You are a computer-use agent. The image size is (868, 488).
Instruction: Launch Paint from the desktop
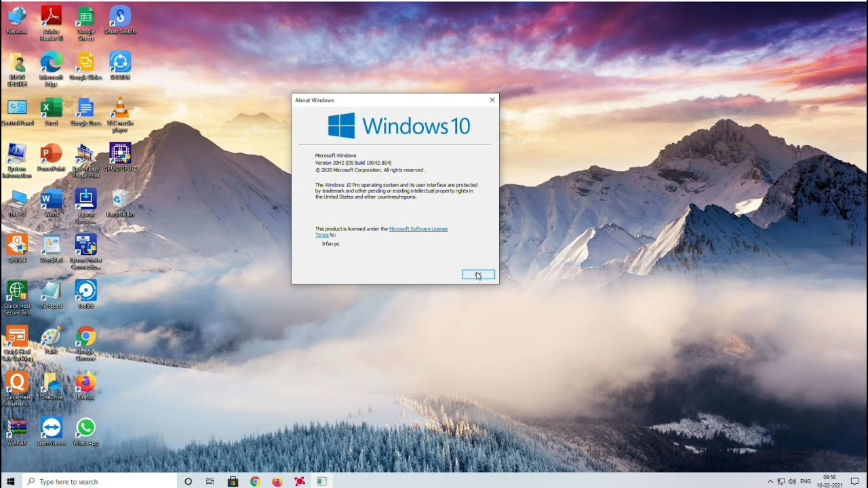(x=52, y=340)
